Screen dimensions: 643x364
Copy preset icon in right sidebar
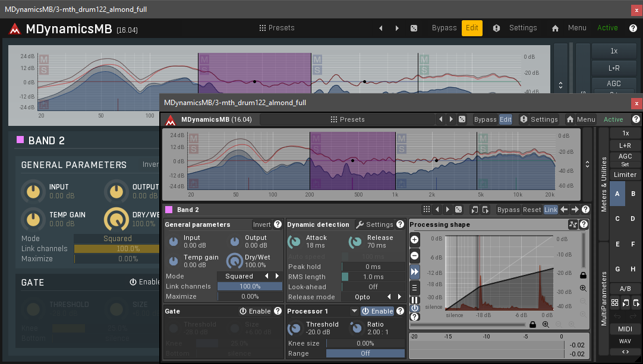[x=625, y=303]
